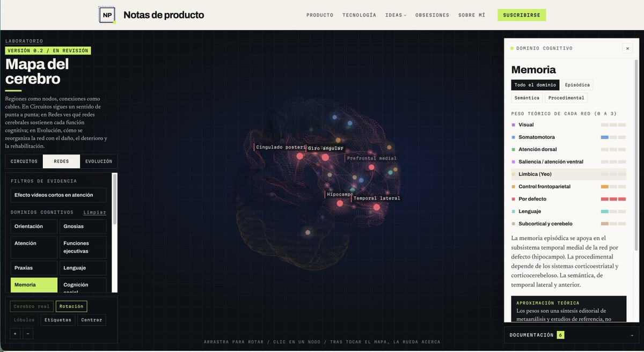
Task: Toggle Etiquetas labels
Action: click(58, 320)
